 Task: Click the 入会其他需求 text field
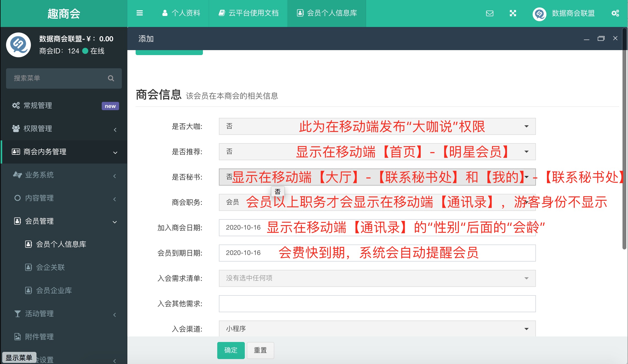[x=377, y=304]
